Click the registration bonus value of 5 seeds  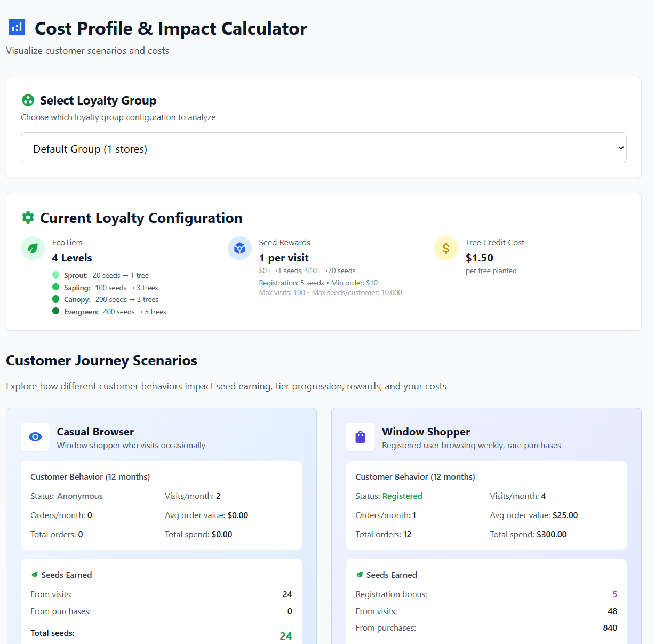click(x=614, y=593)
